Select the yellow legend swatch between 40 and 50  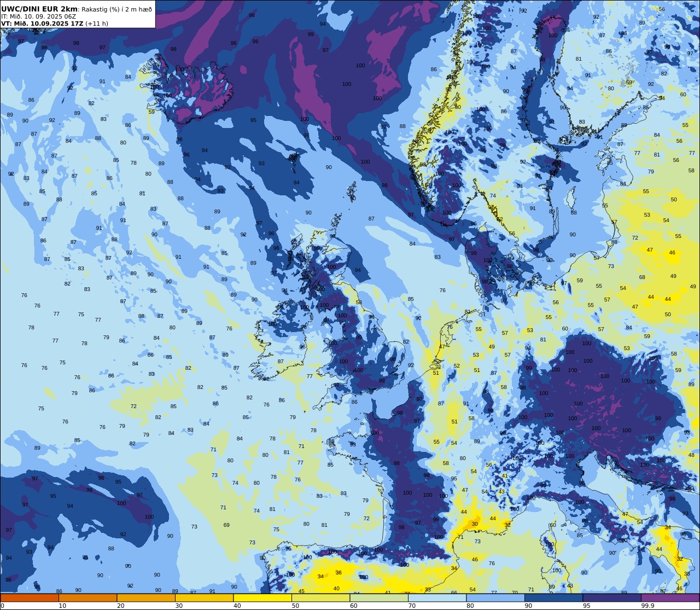click(x=262, y=597)
